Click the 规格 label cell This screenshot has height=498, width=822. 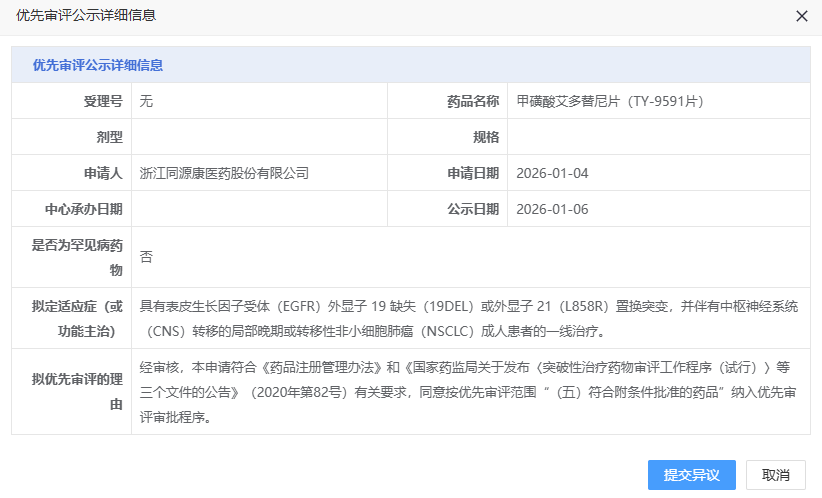[x=485, y=137]
